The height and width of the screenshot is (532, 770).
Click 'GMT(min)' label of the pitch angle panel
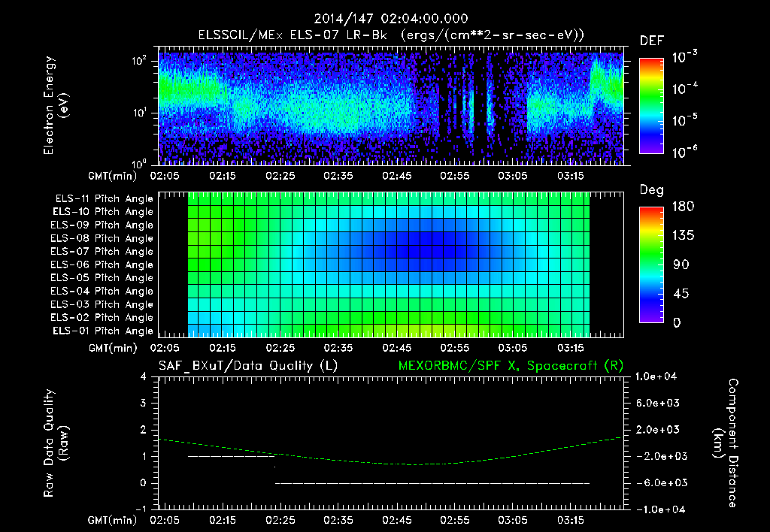[x=113, y=348]
